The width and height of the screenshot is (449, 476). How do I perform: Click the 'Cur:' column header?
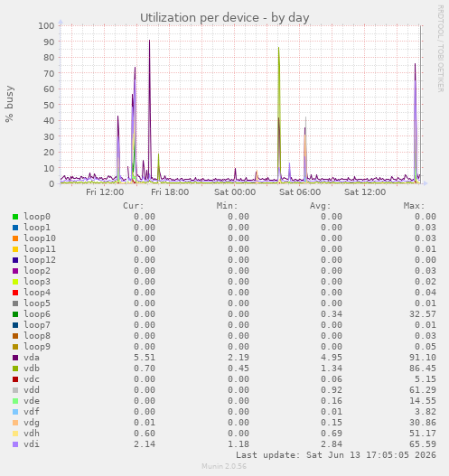point(134,206)
